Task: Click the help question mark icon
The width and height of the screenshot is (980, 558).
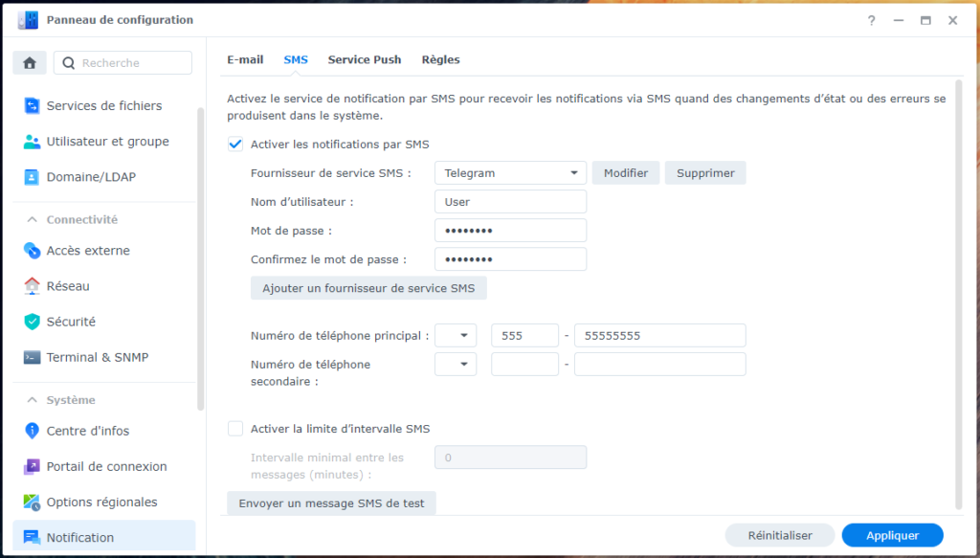Action: coord(871,20)
